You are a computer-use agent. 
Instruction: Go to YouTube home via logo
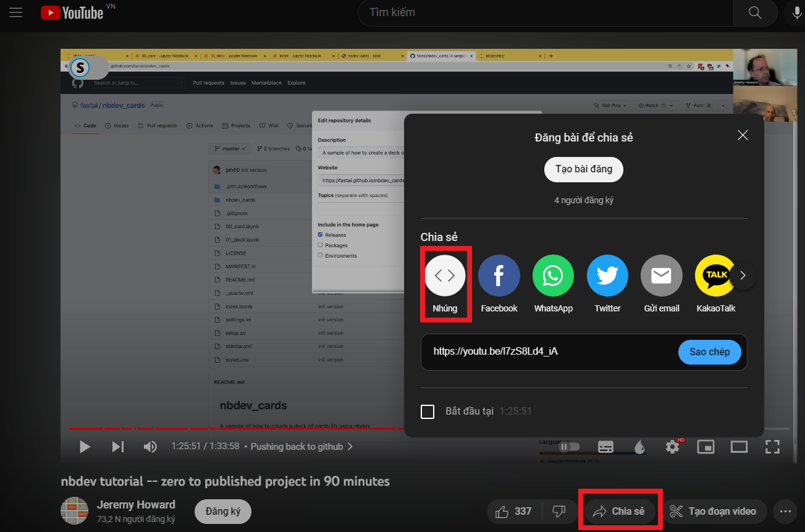(x=72, y=12)
